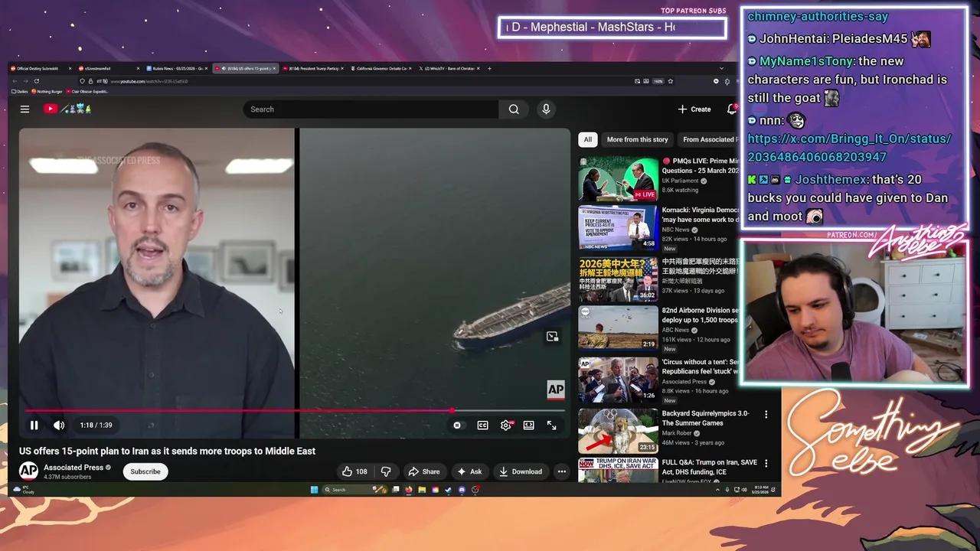Select the 'All' filter chip

587,139
